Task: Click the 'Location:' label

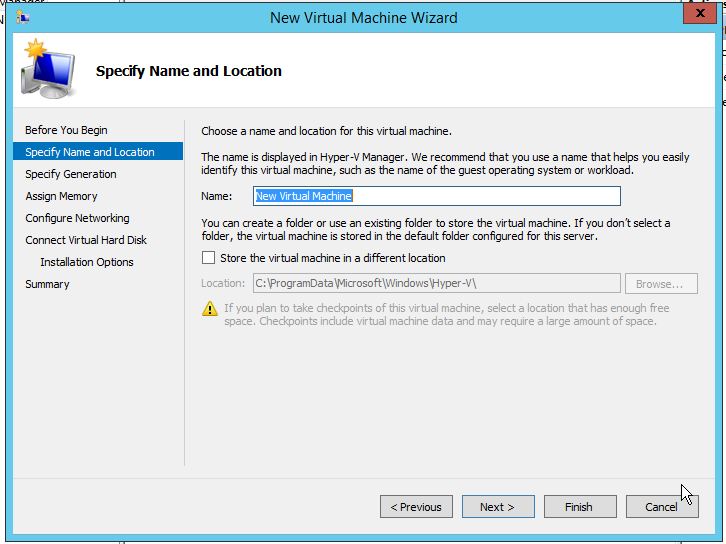Action: coord(223,283)
